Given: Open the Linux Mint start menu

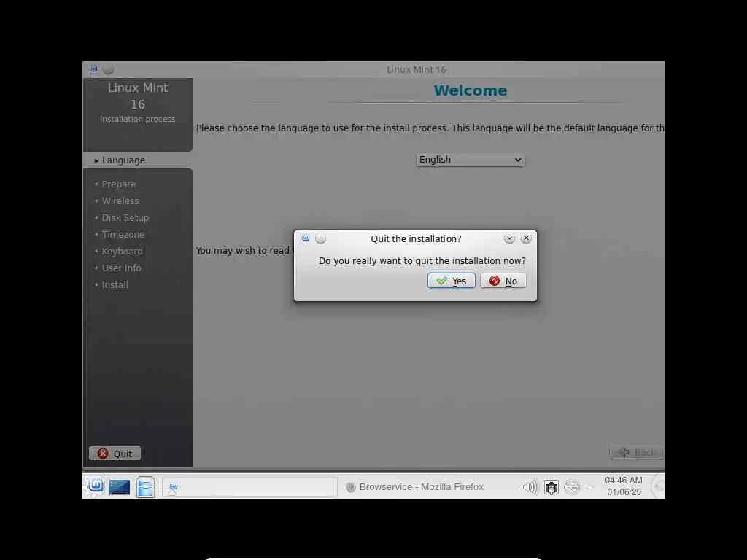Looking at the screenshot, I should pyautogui.click(x=96, y=486).
